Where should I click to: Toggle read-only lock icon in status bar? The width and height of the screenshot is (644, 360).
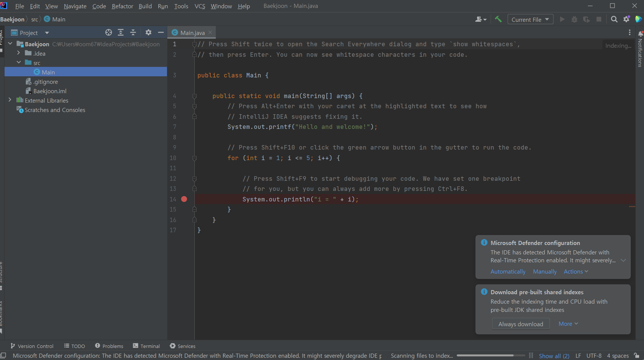pos(636,355)
